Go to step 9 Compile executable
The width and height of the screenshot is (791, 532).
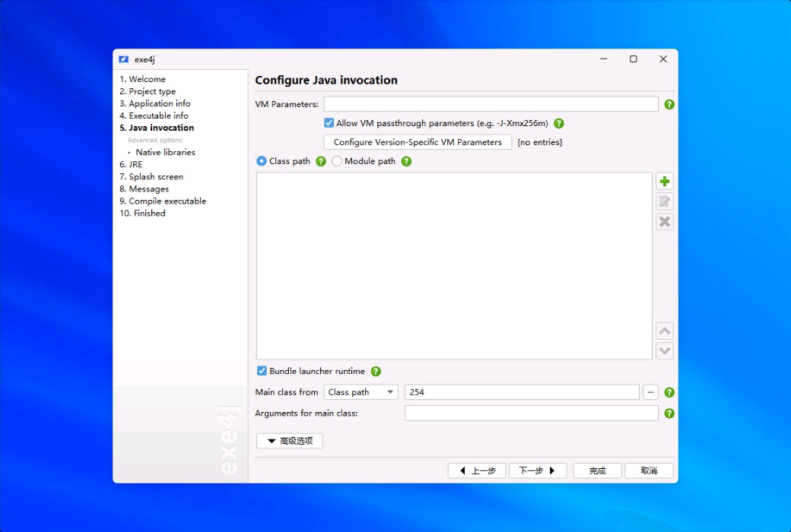click(163, 201)
